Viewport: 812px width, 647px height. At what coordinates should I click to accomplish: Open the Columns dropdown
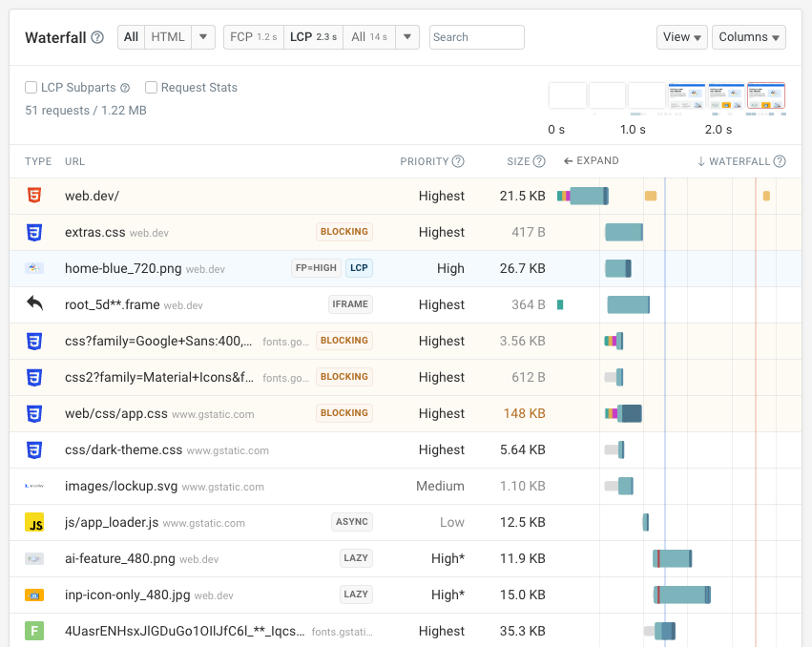coord(749,36)
